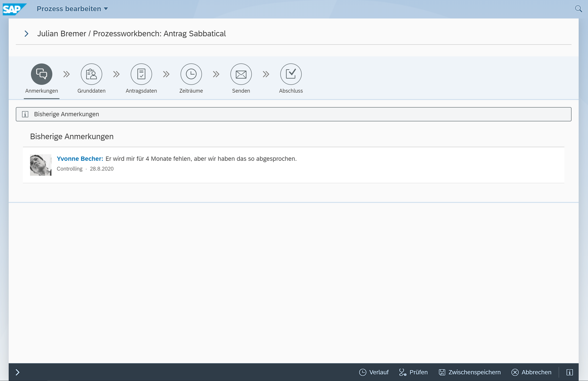
Task: Jump to the Zeiträume clock icon
Action: click(x=191, y=74)
